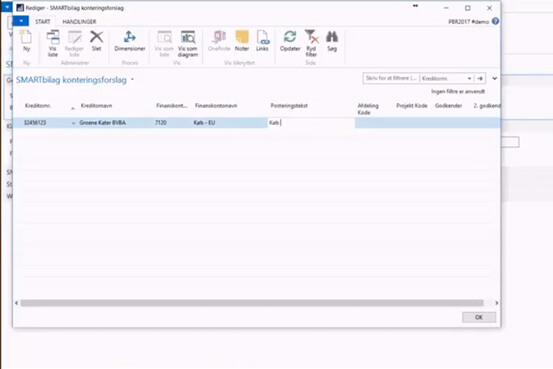Select the cell 'Groene Kater BVBA'

tap(103, 123)
